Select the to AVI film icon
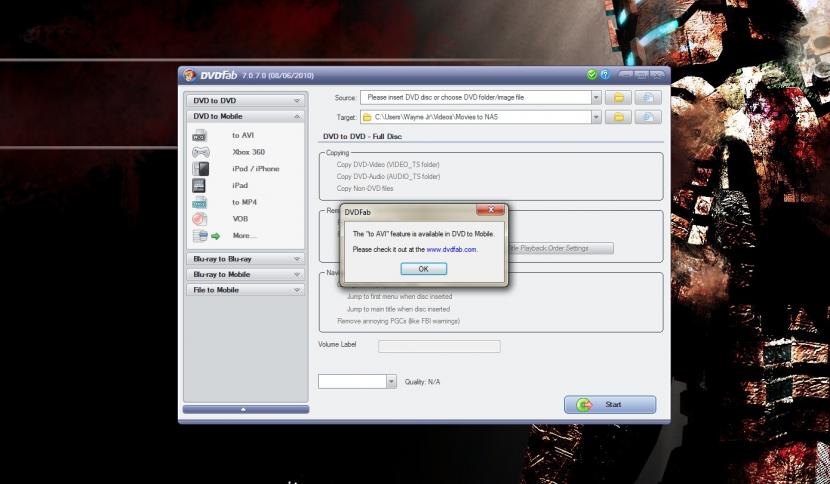This screenshot has height=484, width=830. [x=200, y=136]
